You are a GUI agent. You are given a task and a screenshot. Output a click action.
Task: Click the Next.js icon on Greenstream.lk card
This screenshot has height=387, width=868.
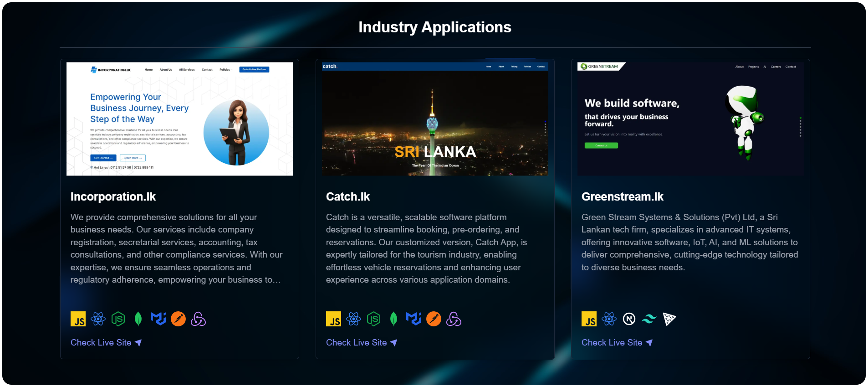629,319
